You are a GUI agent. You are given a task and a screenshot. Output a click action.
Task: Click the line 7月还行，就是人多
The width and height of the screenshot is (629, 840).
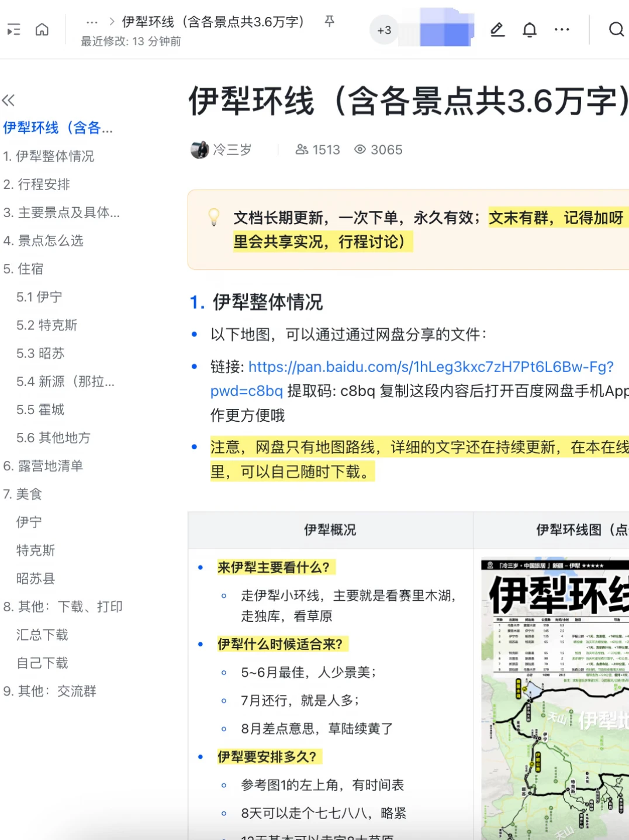[300, 701]
